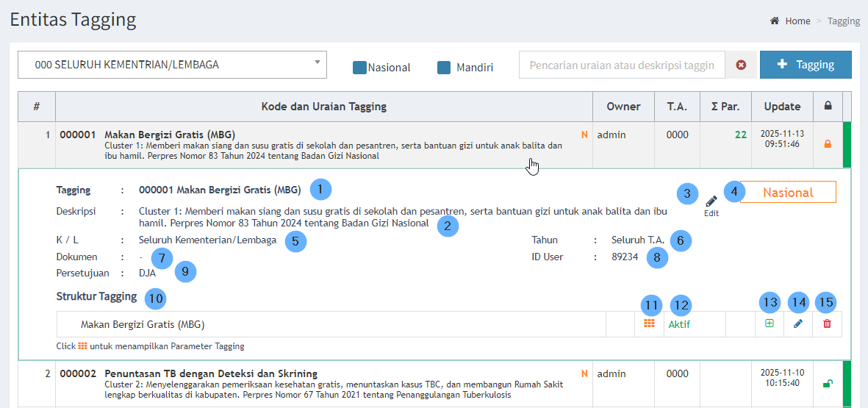This screenshot has height=408, width=868.
Task: Click the Home icon in breadcrumb
Action: pos(775,21)
